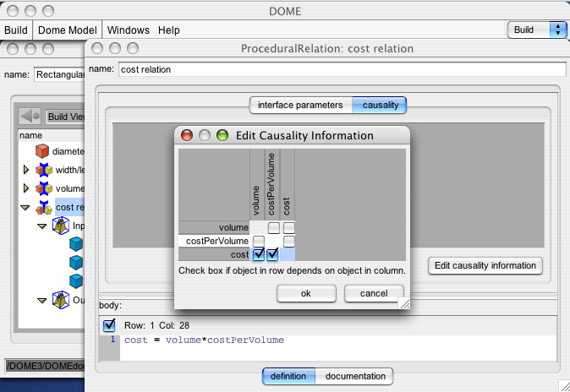Collapse the Outputs filter node
The width and height of the screenshot is (570, 392).
[42, 301]
